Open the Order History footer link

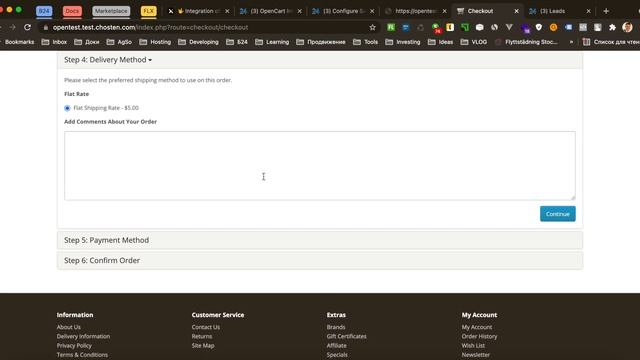[480, 336]
